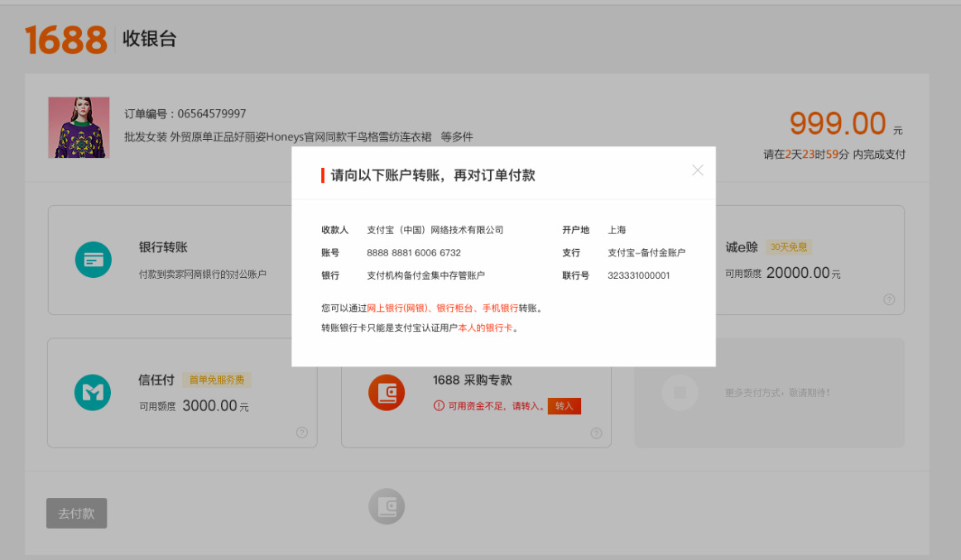Open the product thumbnail of purple dress

pos(79,127)
